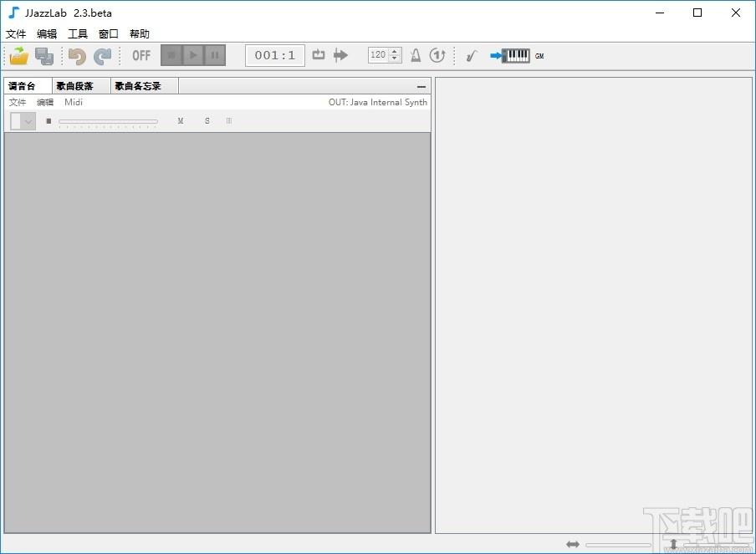Decrease tempo with the down arrow
Image resolution: width=756 pixels, height=554 pixels.
(x=395, y=58)
